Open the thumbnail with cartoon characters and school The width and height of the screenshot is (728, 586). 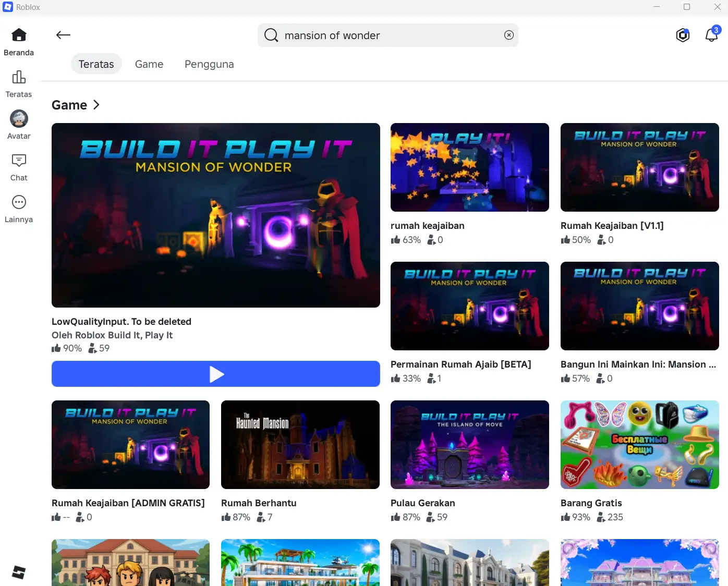tap(130, 563)
